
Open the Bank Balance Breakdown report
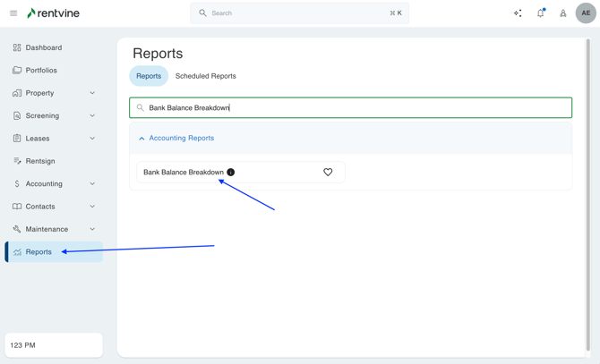[x=184, y=173]
